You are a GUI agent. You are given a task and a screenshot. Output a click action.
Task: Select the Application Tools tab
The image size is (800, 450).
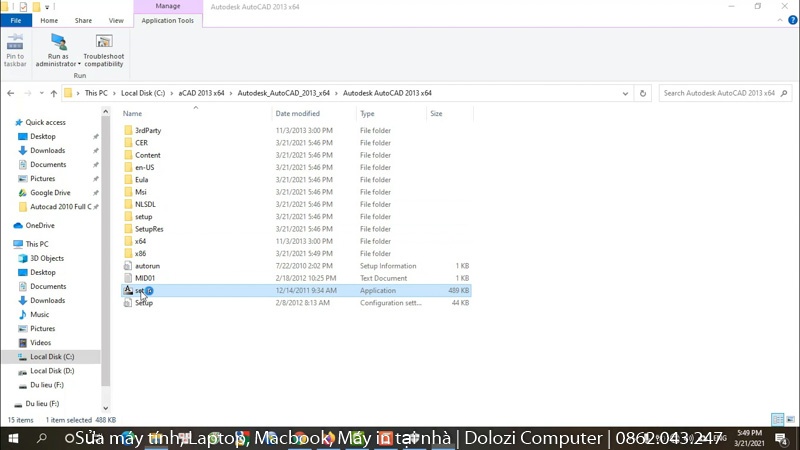[167, 20]
